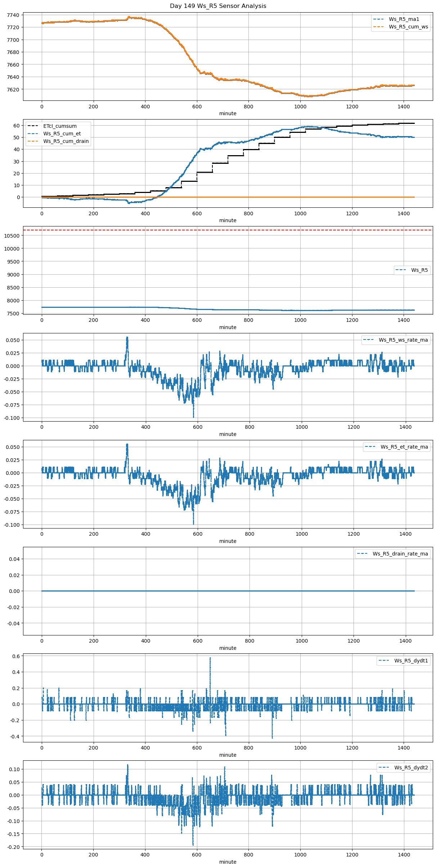This screenshot has width=436, height=868.
Task: Click the orange Ws_R5_cum_ws legend line swatch
Action: tap(379, 27)
